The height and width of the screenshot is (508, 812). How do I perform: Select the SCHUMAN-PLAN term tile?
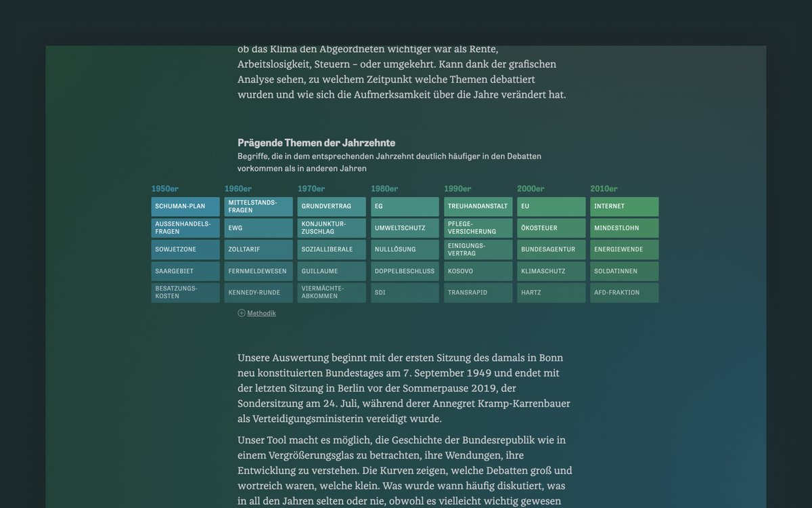(x=185, y=206)
